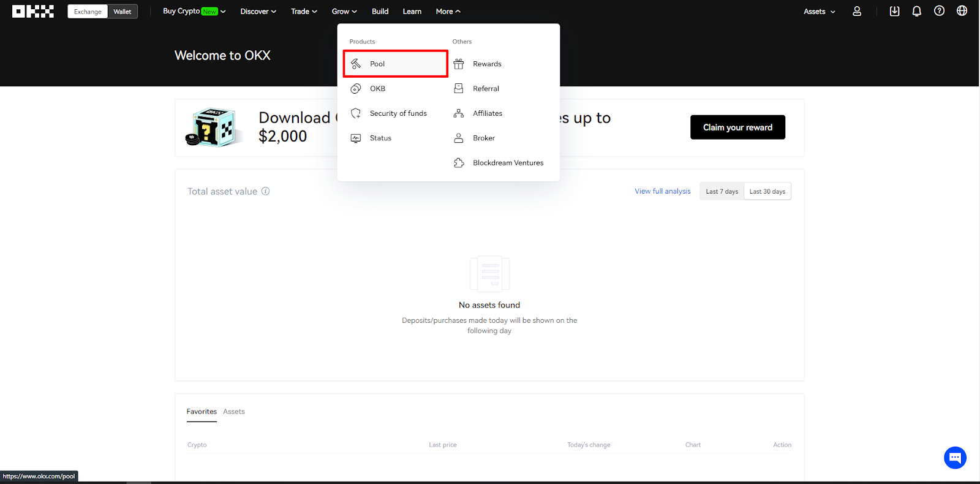Select Broker menu entry
980x484 pixels.
[x=501, y=138]
